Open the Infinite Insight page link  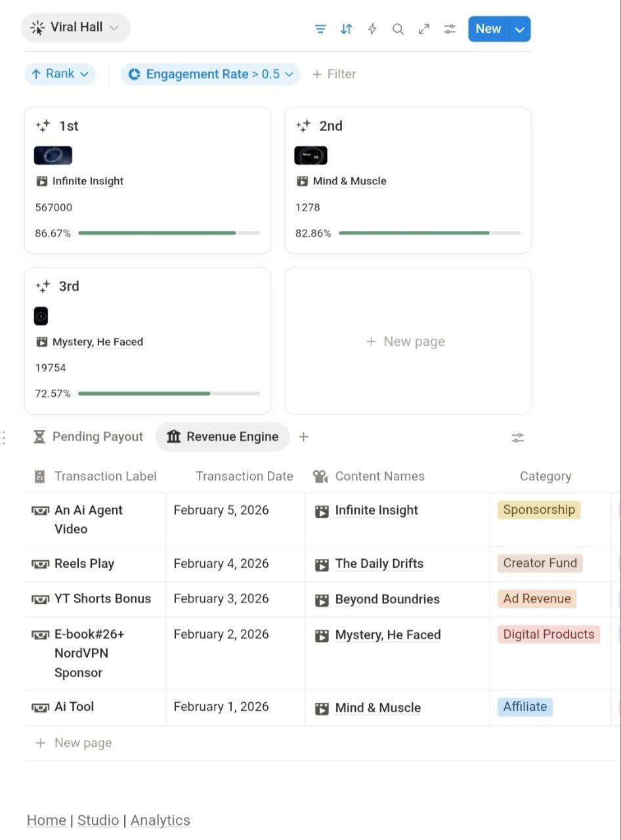tap(376, 510)
